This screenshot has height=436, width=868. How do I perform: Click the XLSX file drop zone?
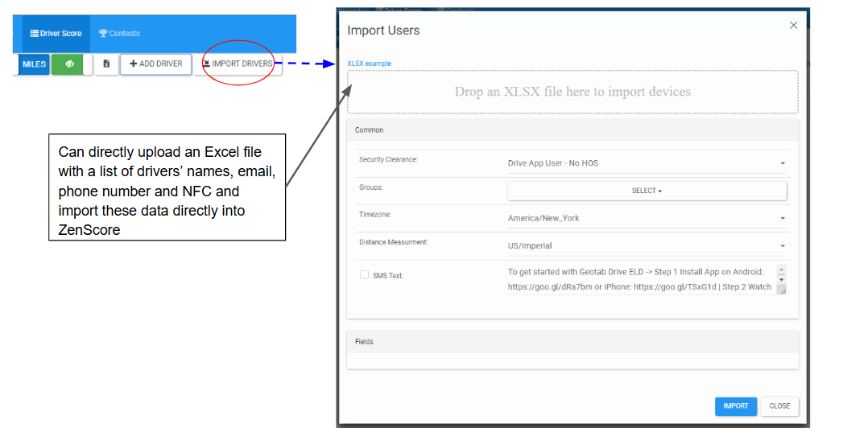click(572, 92)
